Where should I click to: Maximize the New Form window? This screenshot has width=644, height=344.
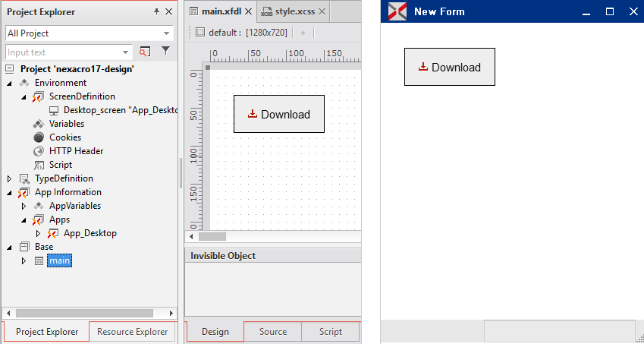point(610,12)
